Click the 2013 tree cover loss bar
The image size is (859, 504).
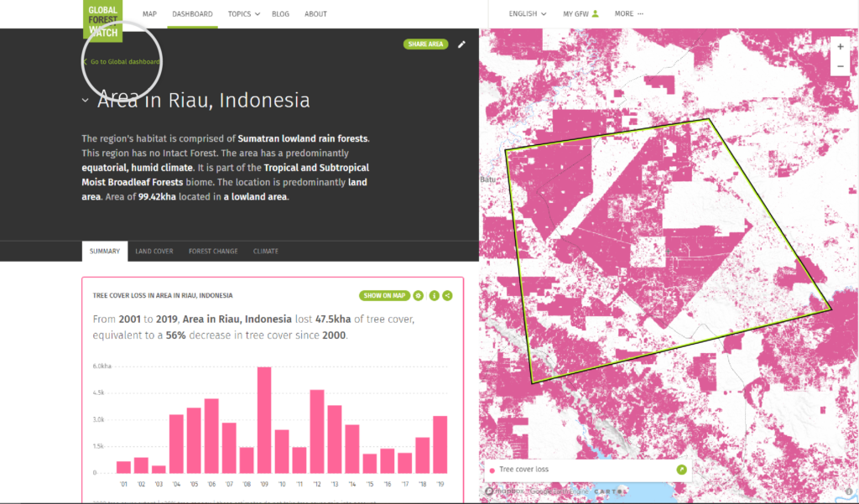(x=334, y=439)
